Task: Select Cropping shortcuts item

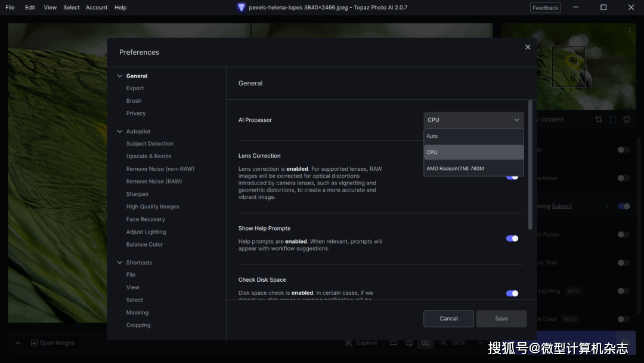Action: tap(138, 325)
